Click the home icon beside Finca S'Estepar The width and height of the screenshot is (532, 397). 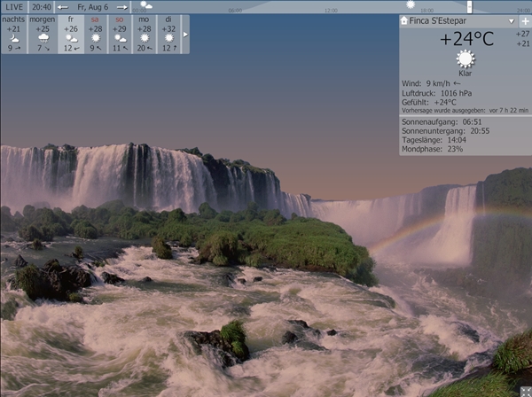tap(403, 20)
